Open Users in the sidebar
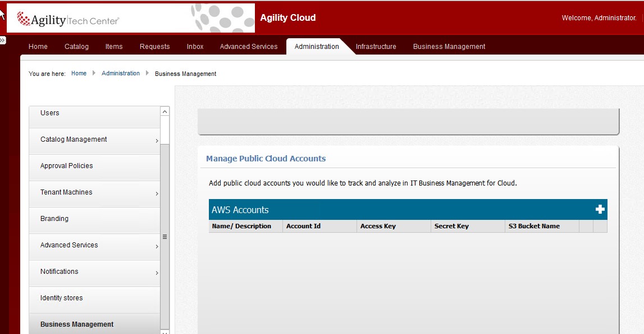Viewport: 644px width, 334px height. (x=50, y=113)
